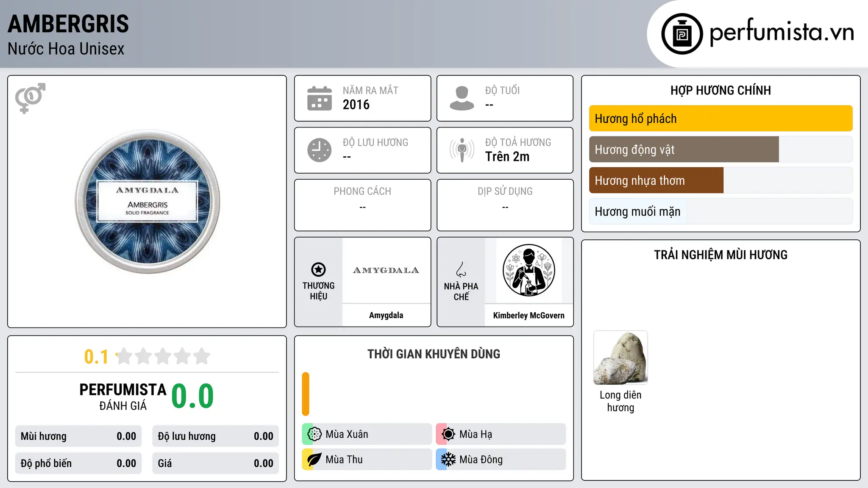This screenshot has height=488, width=868.
Task: Click the sillage icon for Độ toả hương
Action: (462, 150)
